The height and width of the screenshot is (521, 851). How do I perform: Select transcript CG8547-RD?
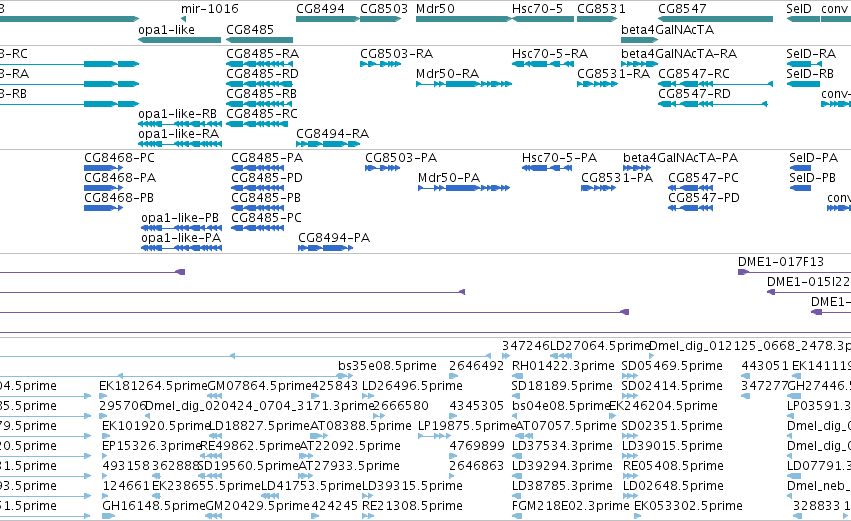(x=713, y=104)
